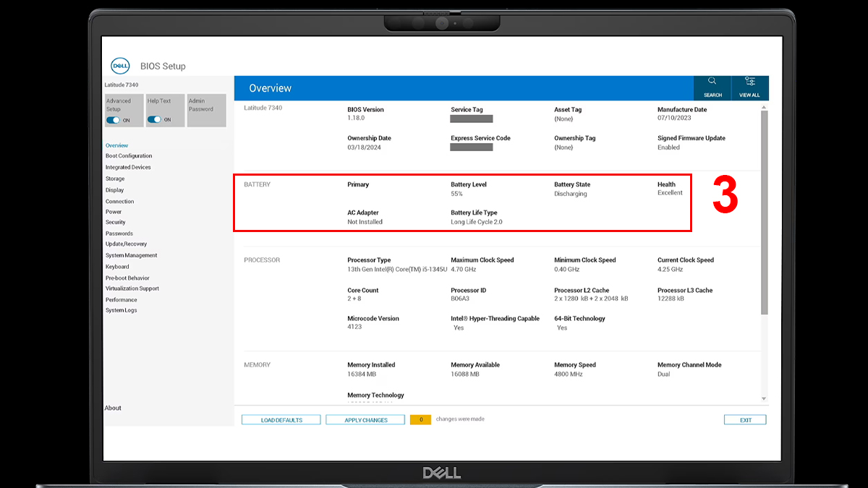868x488 pixels.
Task: Click Manufacture Date 07/10/2023
Action: click(673, 119)
